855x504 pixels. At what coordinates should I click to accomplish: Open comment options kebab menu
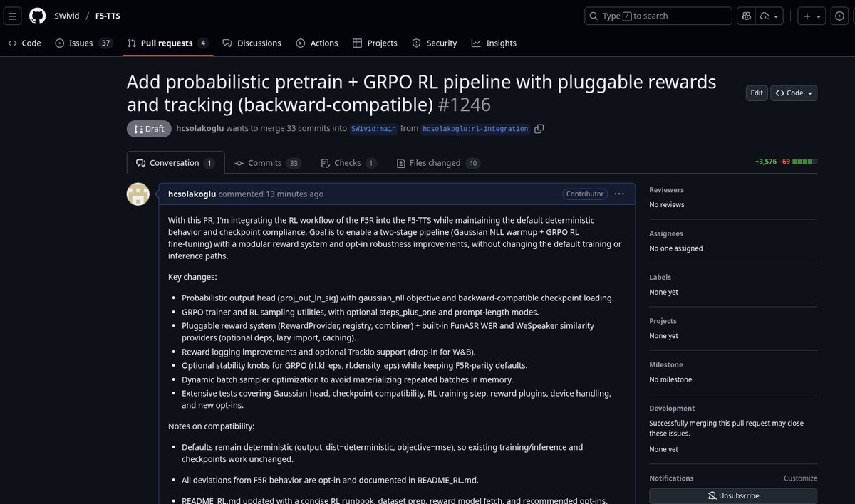618,194
